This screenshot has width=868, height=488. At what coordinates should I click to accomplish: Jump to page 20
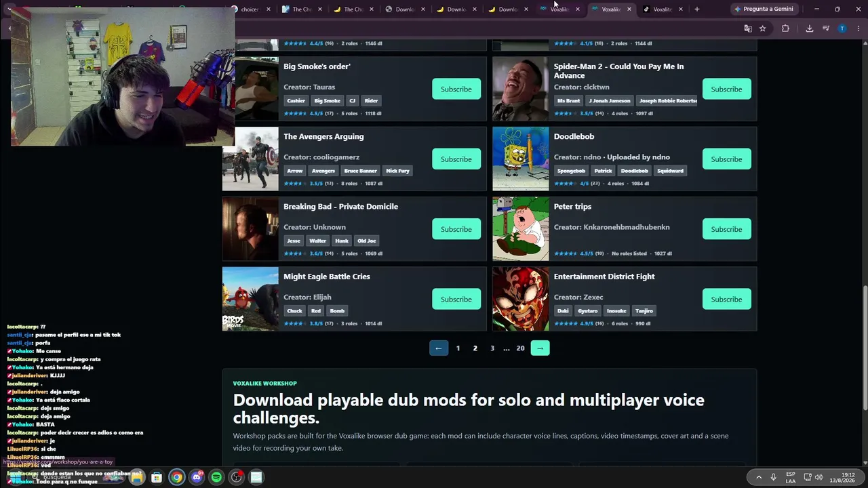point(520,348)
